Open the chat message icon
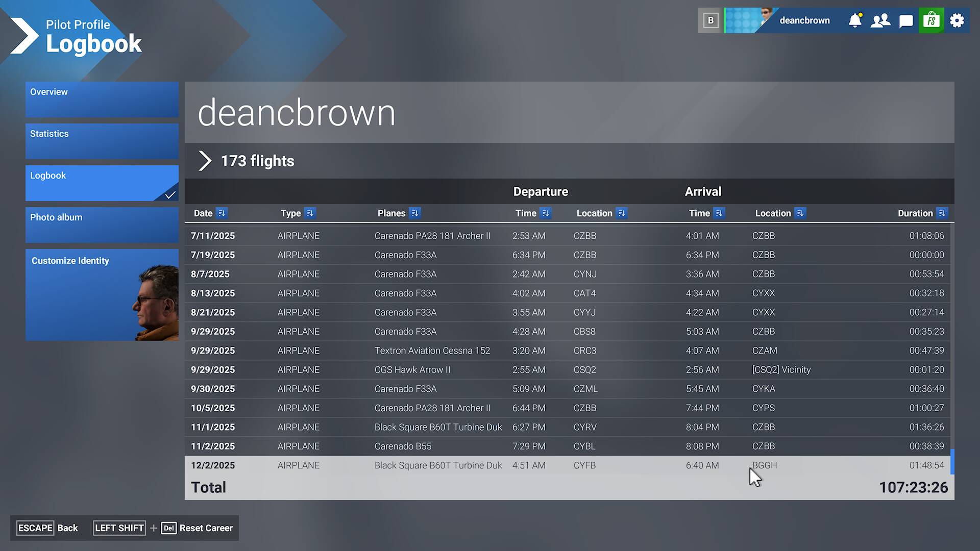Image resolution: width=980 pixels, height=551 pixels. point(906,21)
